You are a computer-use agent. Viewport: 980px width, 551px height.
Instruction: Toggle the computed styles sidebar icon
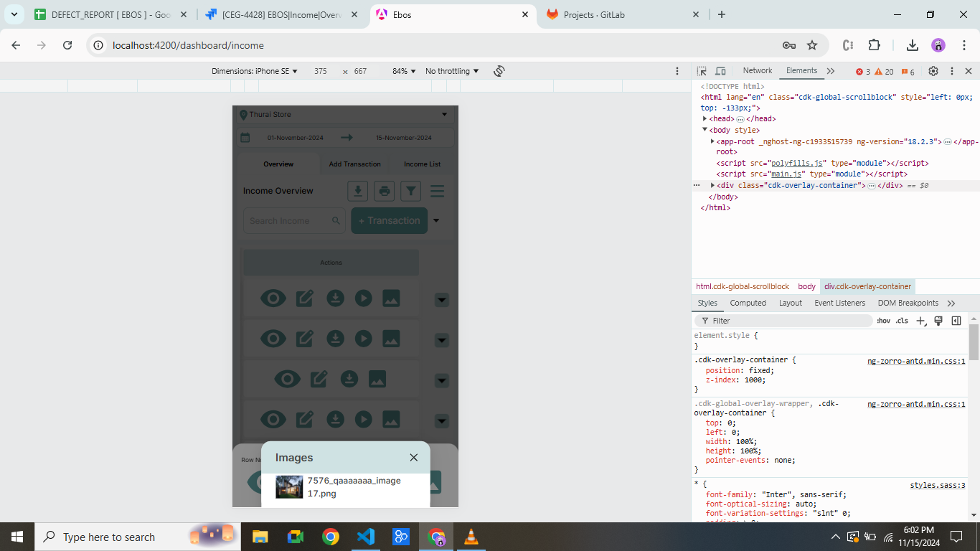tap(956, 321)
